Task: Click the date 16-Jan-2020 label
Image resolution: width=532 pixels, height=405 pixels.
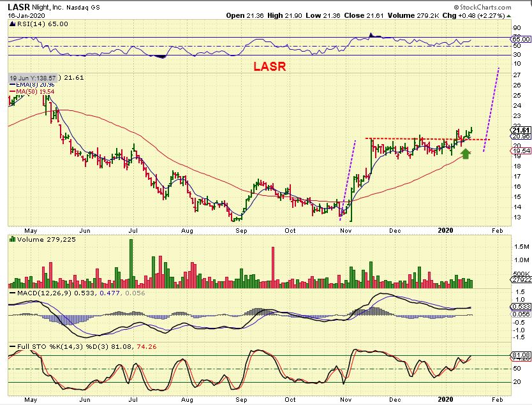Action: [x=26, y=15]
